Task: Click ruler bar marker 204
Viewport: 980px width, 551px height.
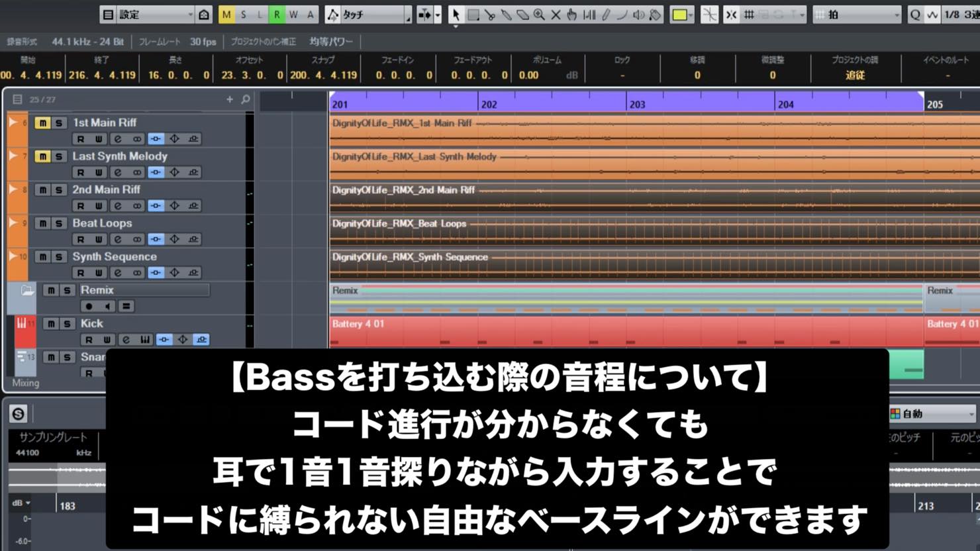Action: pyautogui.click(x=785, y=104)
